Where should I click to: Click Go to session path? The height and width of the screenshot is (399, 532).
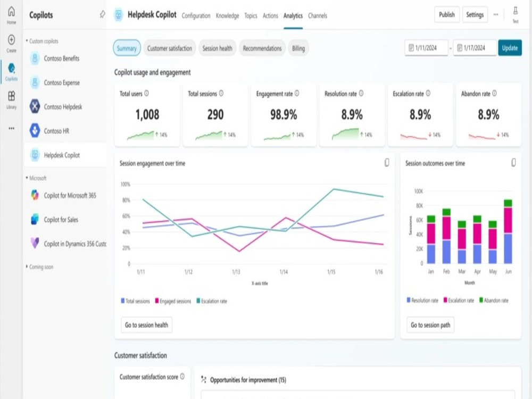tap(430, 325)
